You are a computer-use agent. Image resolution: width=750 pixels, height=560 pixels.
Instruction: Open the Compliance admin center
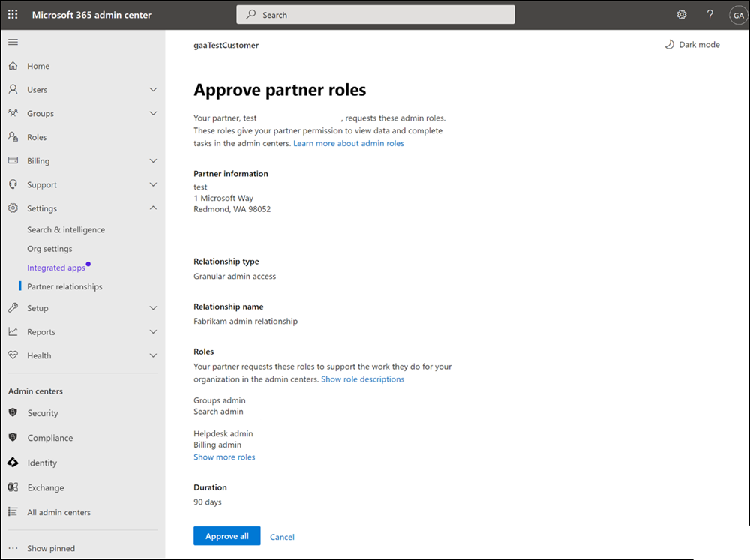coord(50,438)
